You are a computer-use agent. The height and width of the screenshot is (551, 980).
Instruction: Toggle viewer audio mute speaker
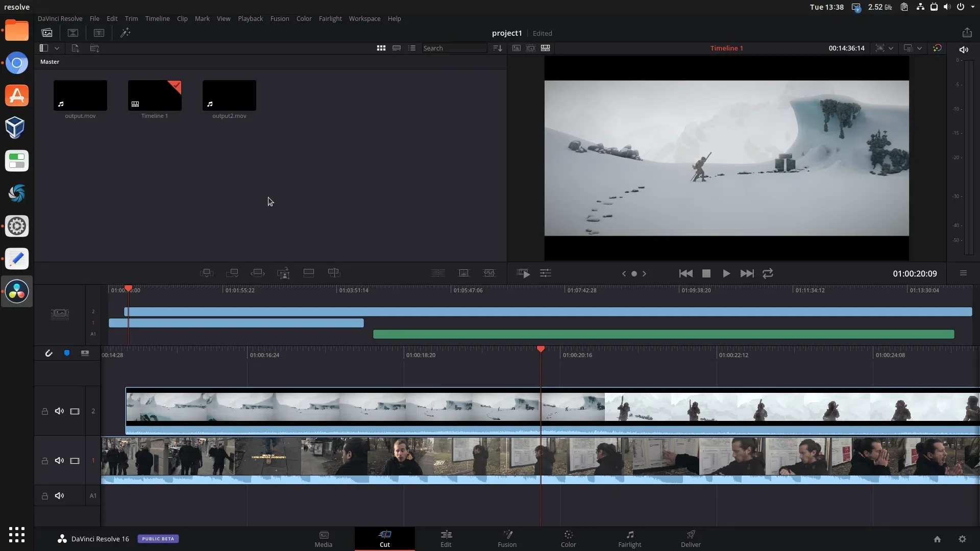pyautogui.click(x=964, y=49)
